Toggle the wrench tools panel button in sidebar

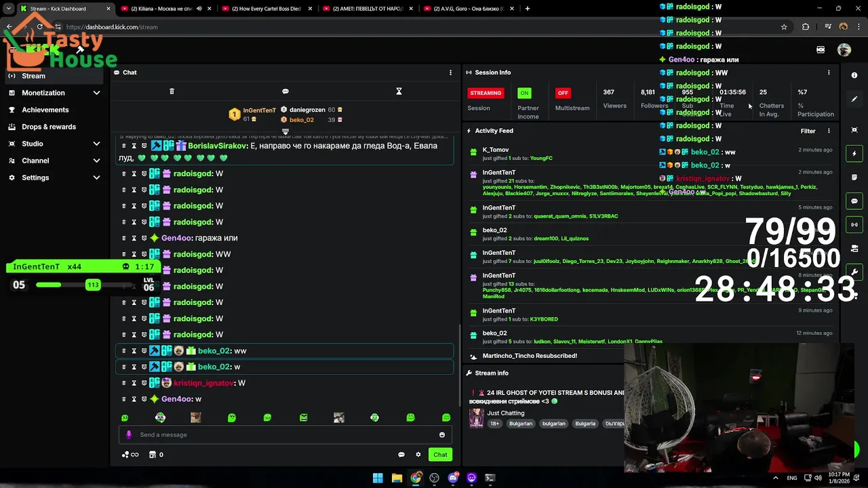(854, 272)
